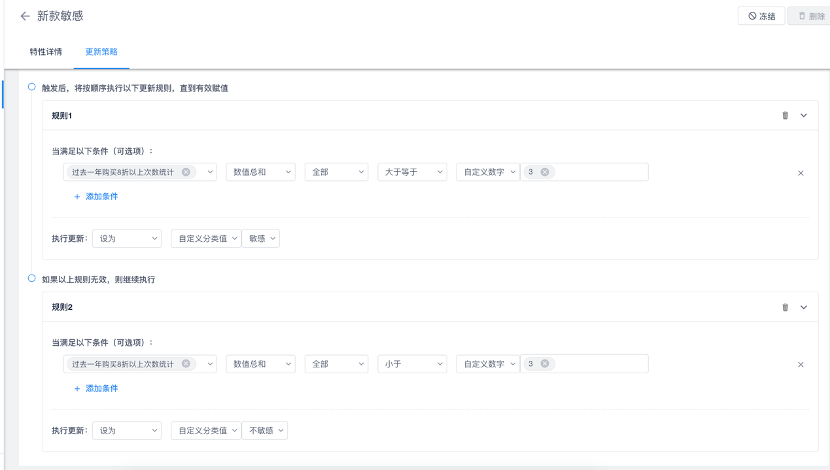The height and width of the screenshot is (470, 830).
Task: Click 添加条件 link under 规则1
Action: coord(96,196)
